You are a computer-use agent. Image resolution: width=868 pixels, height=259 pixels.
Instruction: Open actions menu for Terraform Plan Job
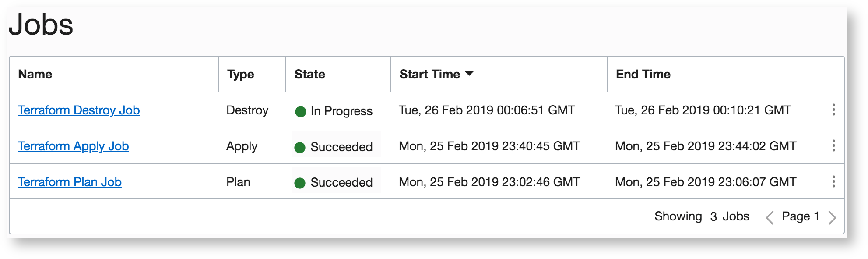pos(833,182)
